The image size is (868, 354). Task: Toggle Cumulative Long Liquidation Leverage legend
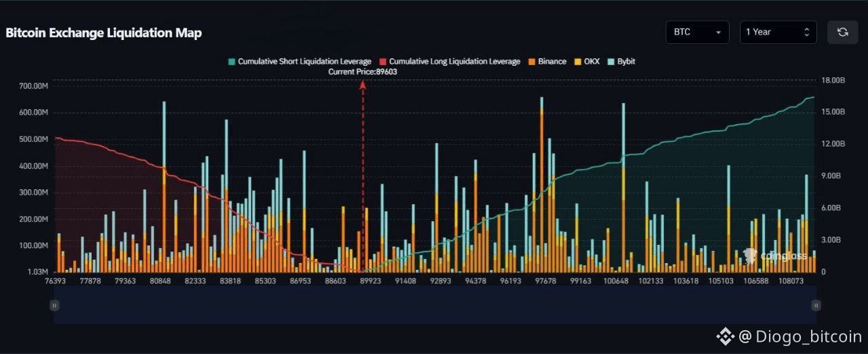click(450, 62)
